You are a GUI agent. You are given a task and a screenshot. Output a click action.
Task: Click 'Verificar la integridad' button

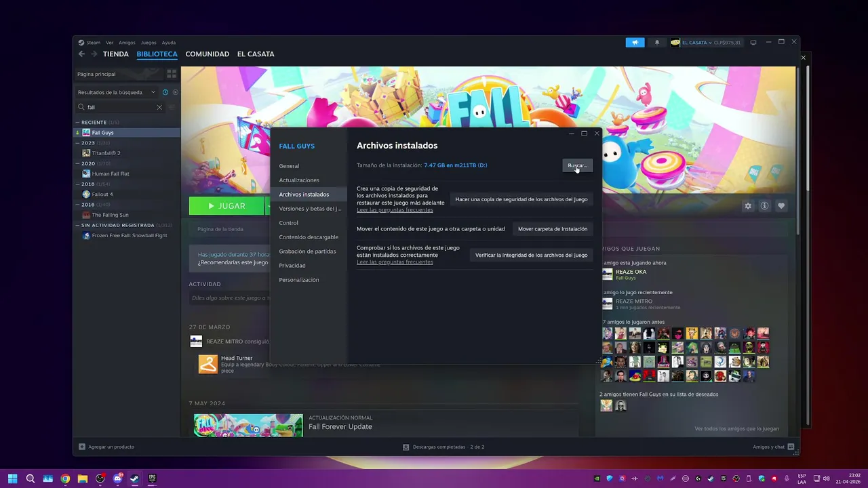coord(531,256)
